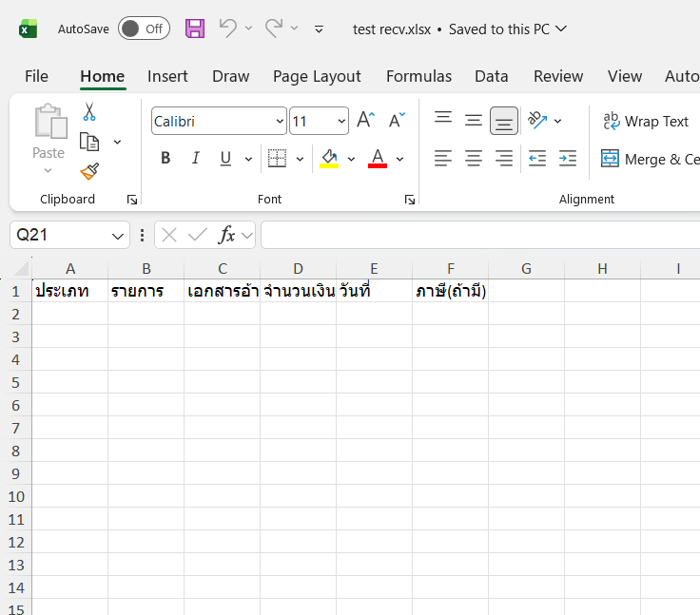
Task: Toggle Underline formatting
Action: tap(226, 158)
